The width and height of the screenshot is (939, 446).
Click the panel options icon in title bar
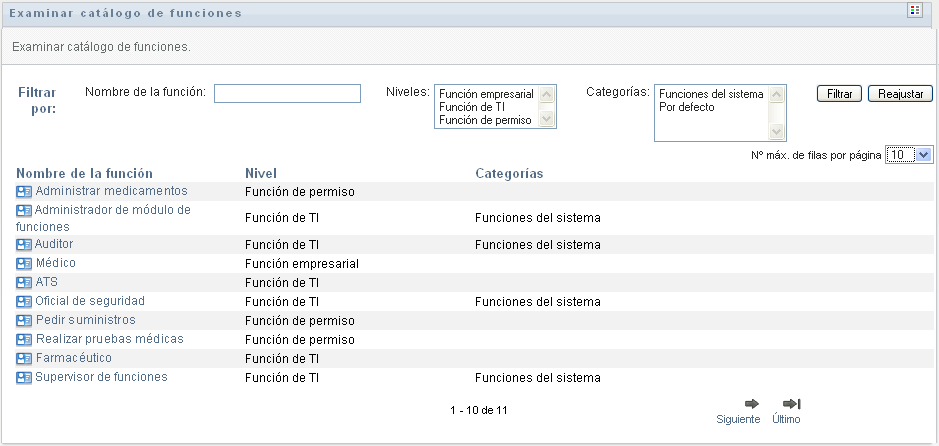click(914, 11)
